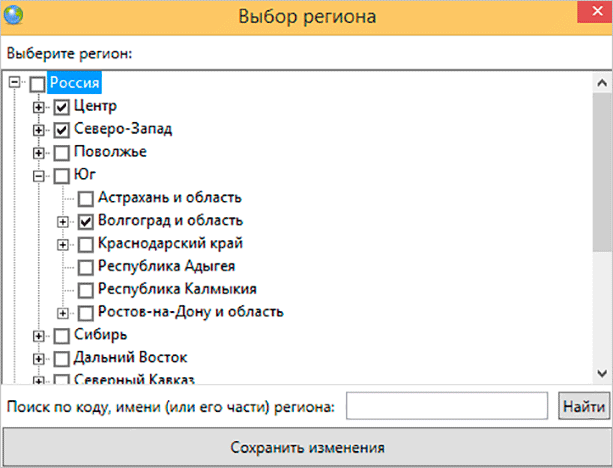Expand the Краснодарский край node
Viewport: 613px width, 468px height.
pyautogui.click(x=63, y=244)
